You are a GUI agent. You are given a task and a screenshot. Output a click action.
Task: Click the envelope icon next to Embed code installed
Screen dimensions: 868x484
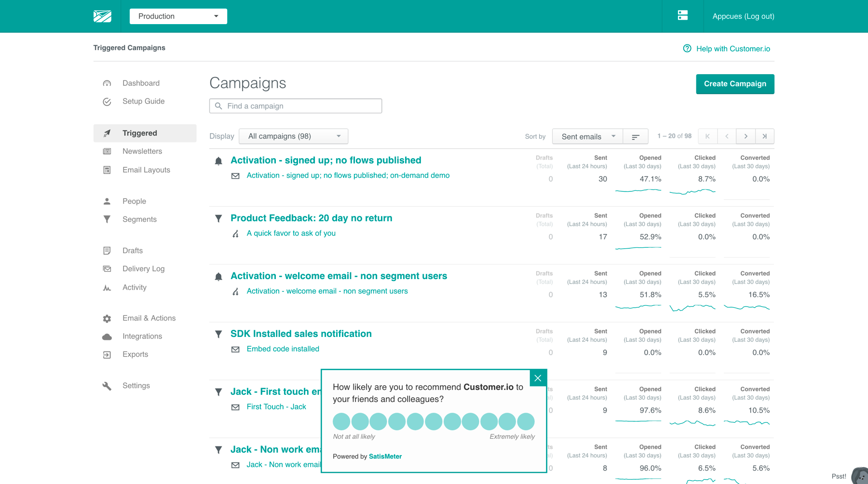(236, 349)
